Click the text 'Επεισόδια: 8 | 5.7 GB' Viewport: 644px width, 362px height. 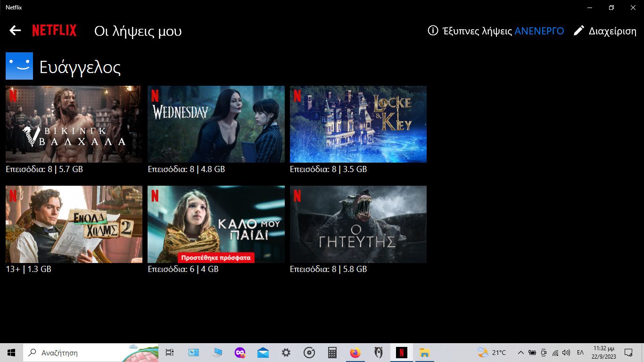point(44,169)
